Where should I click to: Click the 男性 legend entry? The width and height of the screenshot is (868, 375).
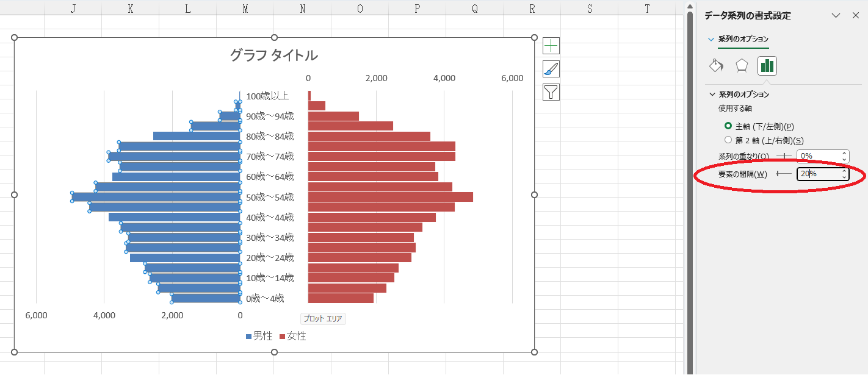pyautogui.click(x=259, y=336)
